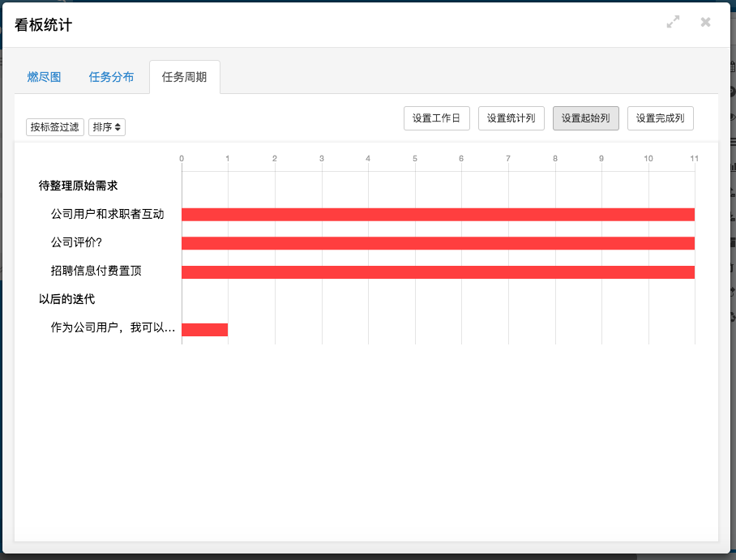Click the 按标签过滤 filter button
Viewport: 736px width, 560px height.
point(55,127)
